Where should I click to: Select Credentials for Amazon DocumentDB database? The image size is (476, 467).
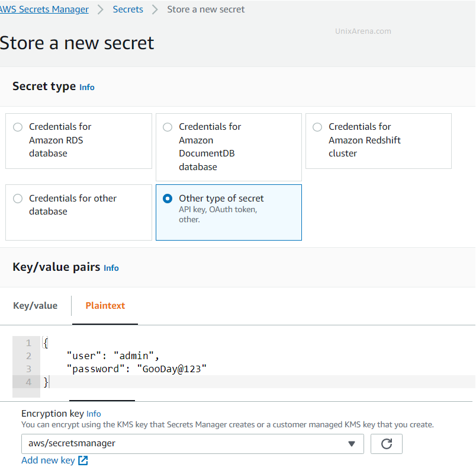(229, 147)
